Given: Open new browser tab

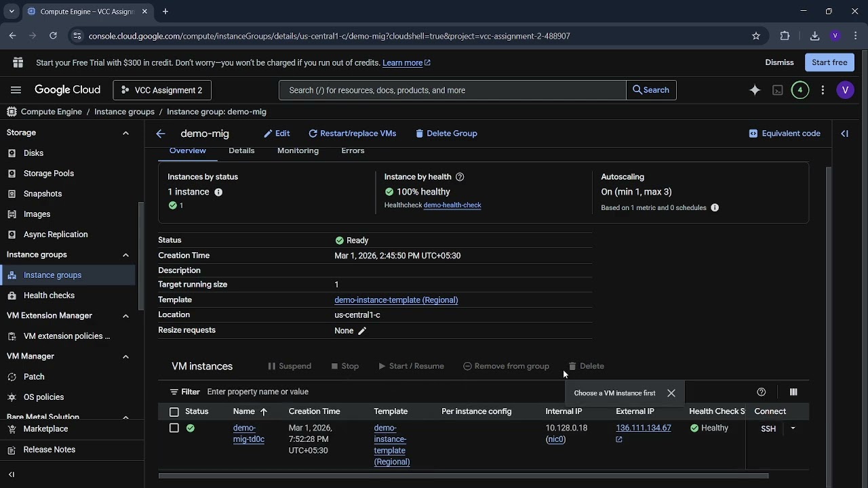Looking at the screenshot, I should (x=165, y=12).
